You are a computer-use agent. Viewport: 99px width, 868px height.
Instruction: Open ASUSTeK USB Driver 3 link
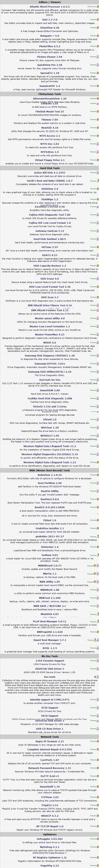[x=49, y=669]
